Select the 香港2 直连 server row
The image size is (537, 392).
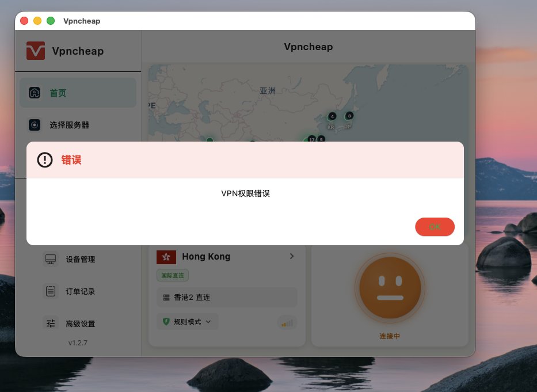coord(227,298)
